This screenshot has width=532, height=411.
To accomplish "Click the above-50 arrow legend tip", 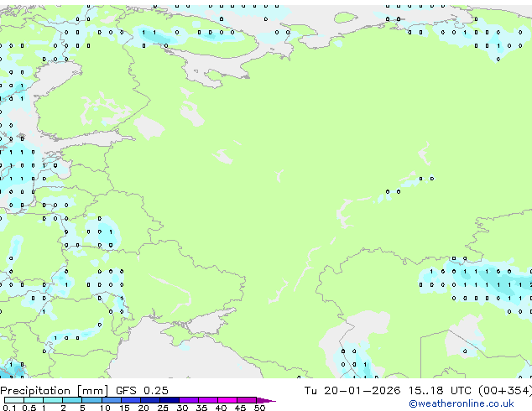I will 266,400.
